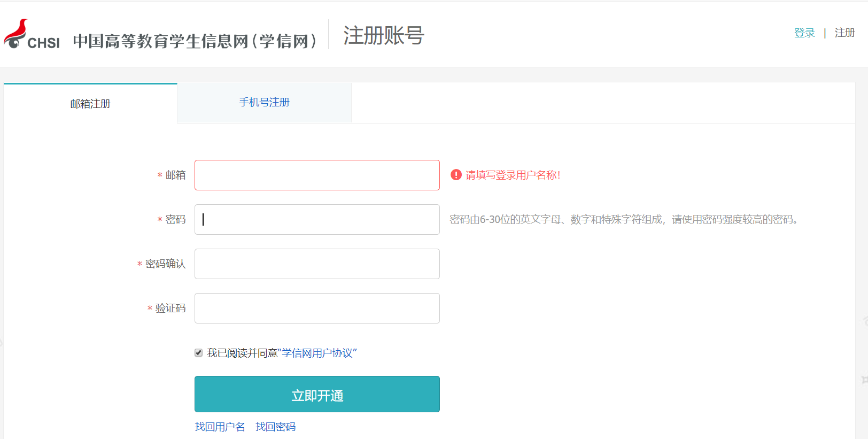The width and height of the screenshot is (868, 439).
Task: Click the red error exclamation icon
Action: [456, 175]
